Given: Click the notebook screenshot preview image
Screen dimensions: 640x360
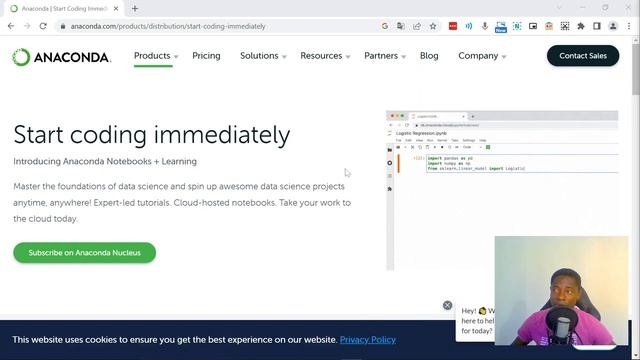Looking at the screenshot, I should tap(502, 190).
